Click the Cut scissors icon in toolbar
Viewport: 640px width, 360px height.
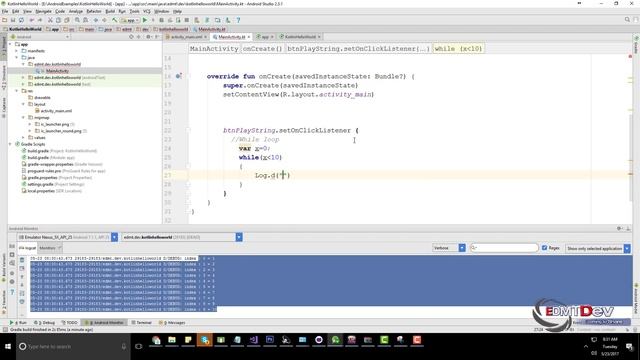(50, 20)
